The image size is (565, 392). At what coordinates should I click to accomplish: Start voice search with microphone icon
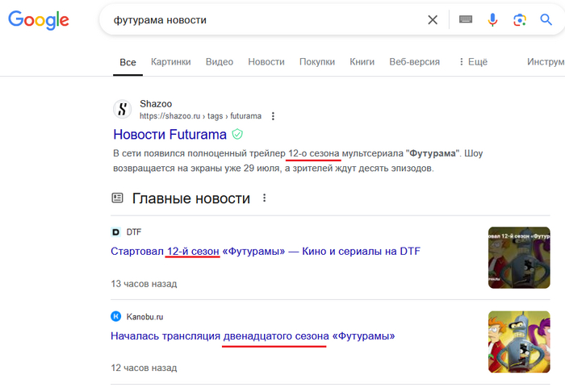tap(492, 20)
